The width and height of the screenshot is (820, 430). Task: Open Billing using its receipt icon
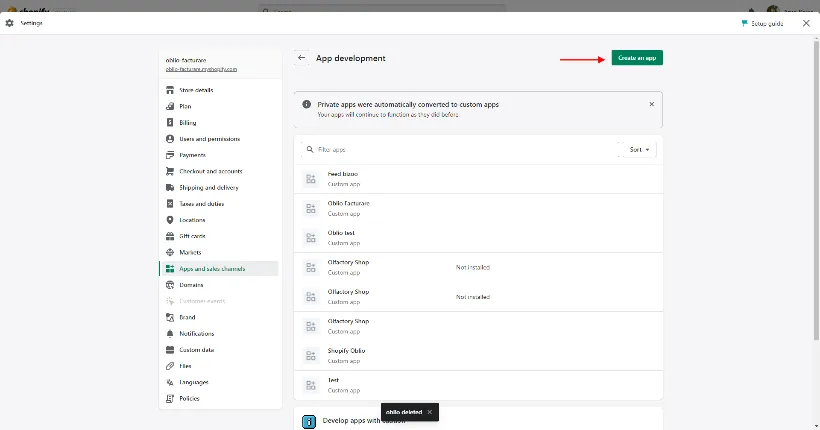click(170, 122)
